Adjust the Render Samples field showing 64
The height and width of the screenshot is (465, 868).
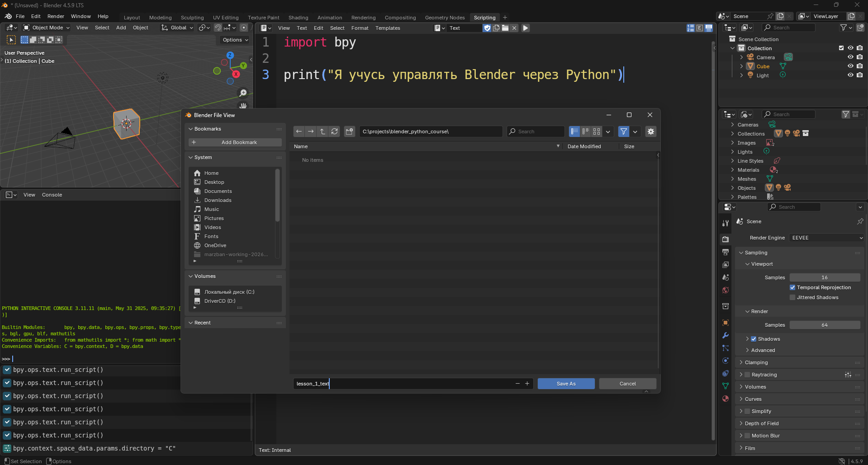tap(825, 325)
